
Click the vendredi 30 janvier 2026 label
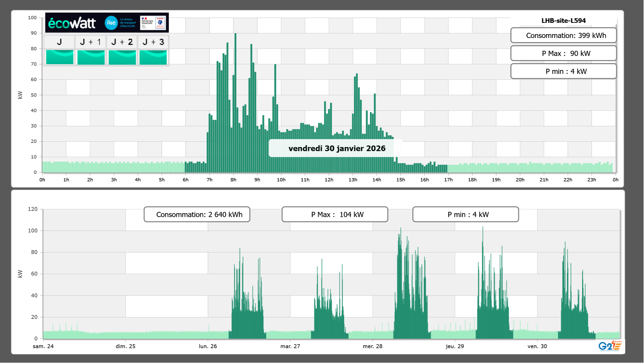(336, 148)
